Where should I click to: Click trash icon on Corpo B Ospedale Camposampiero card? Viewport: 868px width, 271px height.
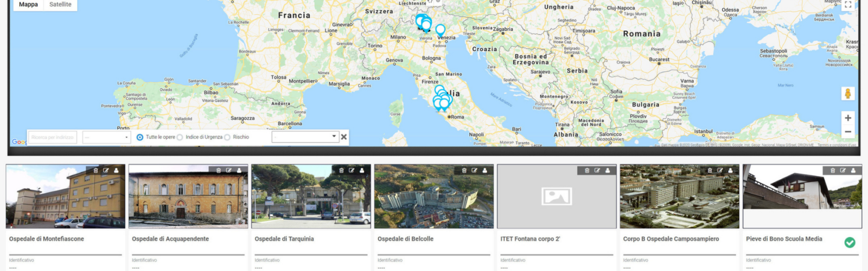tap(710, 170)
